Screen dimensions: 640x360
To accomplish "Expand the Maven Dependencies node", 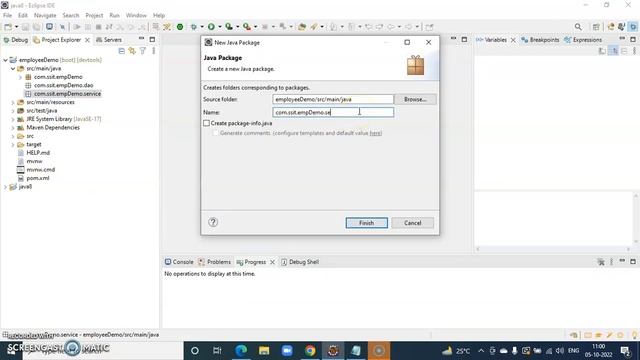I will pyautogui.click(x=13, y=128).
